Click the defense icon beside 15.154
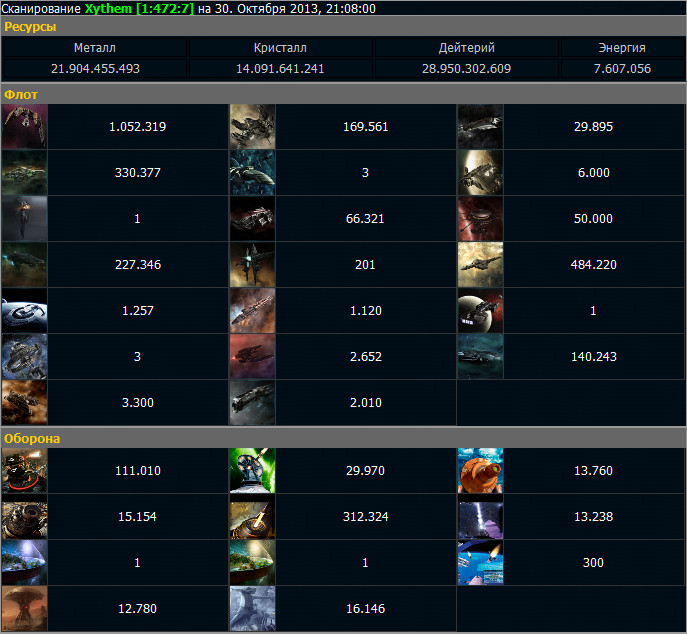 click(25, 517)
